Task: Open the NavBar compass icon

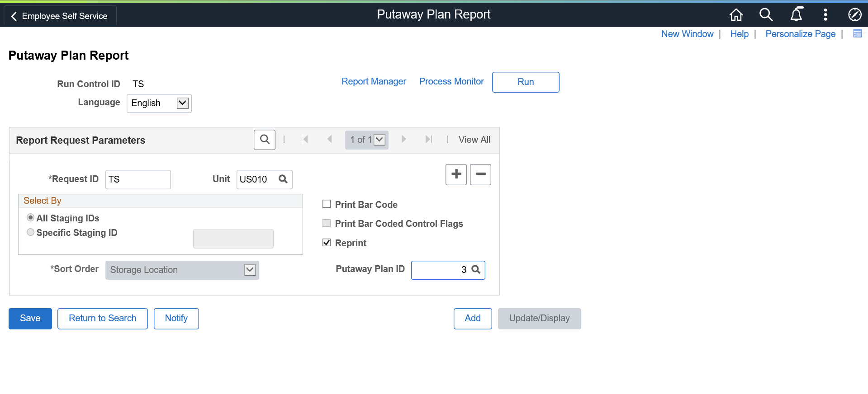Action: 854,15
